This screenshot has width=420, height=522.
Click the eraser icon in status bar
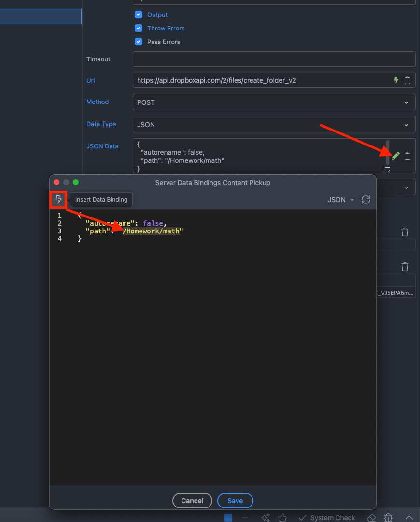(371, 518)
